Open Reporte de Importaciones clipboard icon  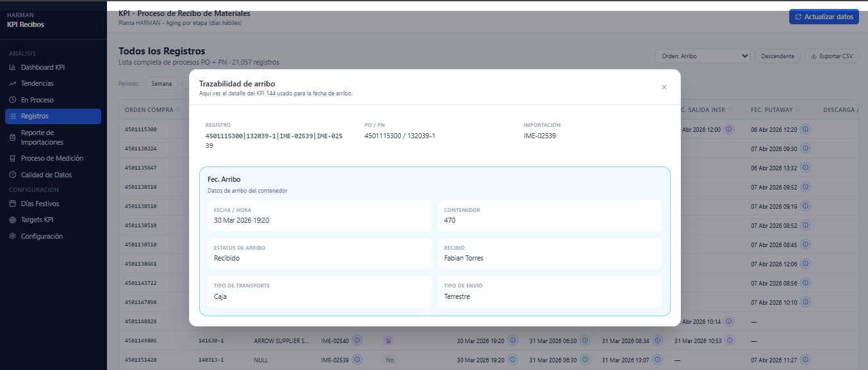13,136
